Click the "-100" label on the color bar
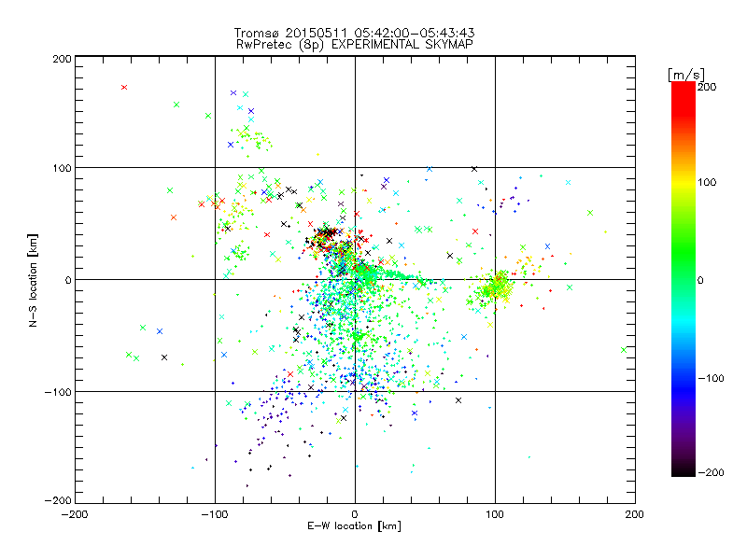747x560 pixels. 712,378
